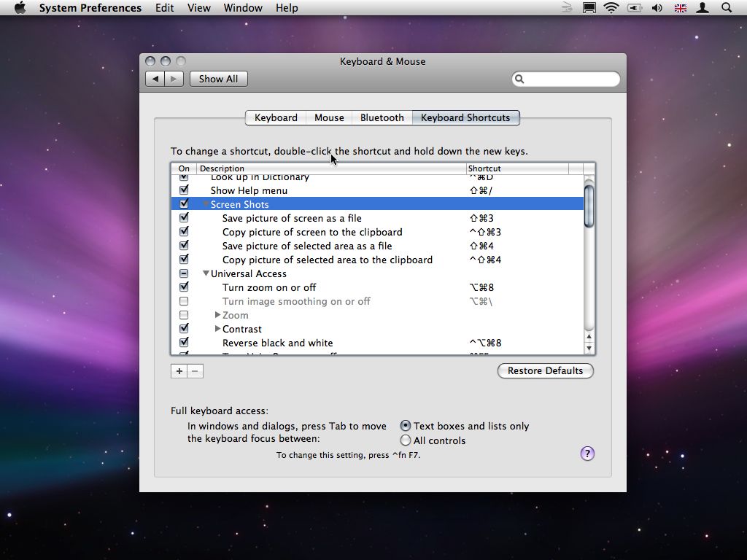Open the System Preferences menu
747x560 pixels.
pos(90,7)
